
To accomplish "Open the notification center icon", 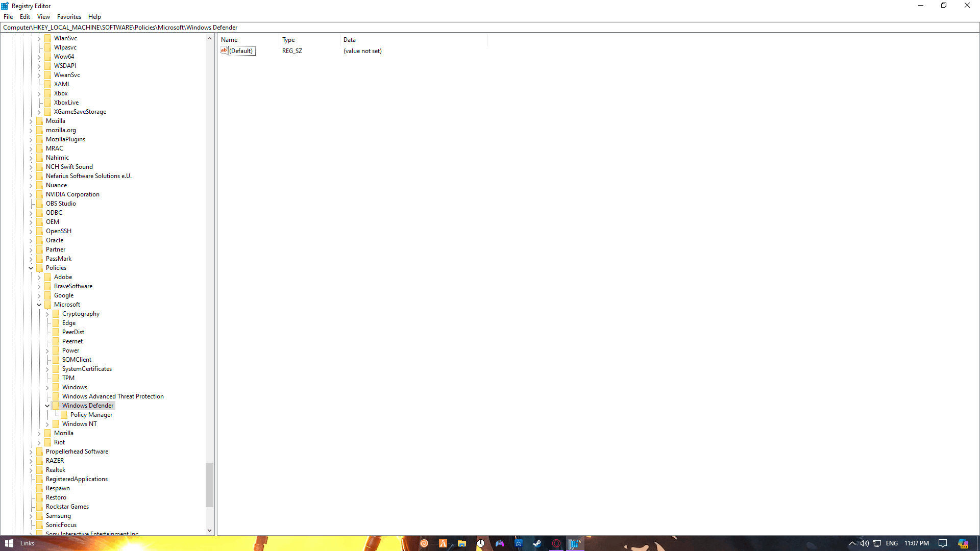I will (x=943, y=543).
